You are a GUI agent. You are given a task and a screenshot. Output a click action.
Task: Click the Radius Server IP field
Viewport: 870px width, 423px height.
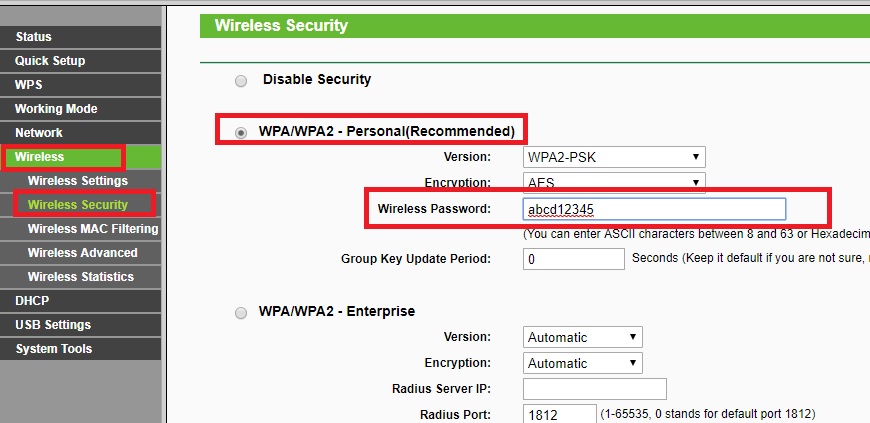pyautogui.click(x=594, y=389)
